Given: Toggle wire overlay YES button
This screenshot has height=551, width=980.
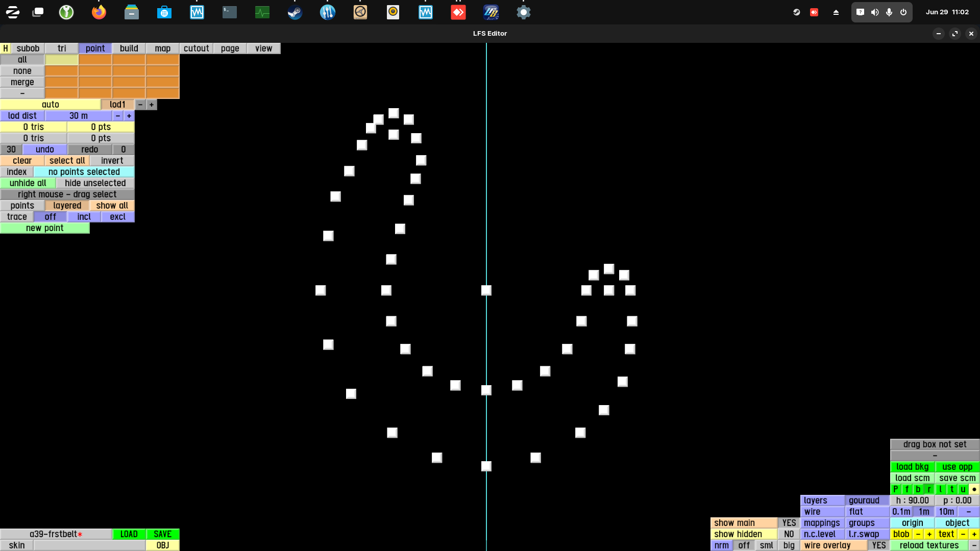Looking at the screenshot, I should (x=878, y=545).
